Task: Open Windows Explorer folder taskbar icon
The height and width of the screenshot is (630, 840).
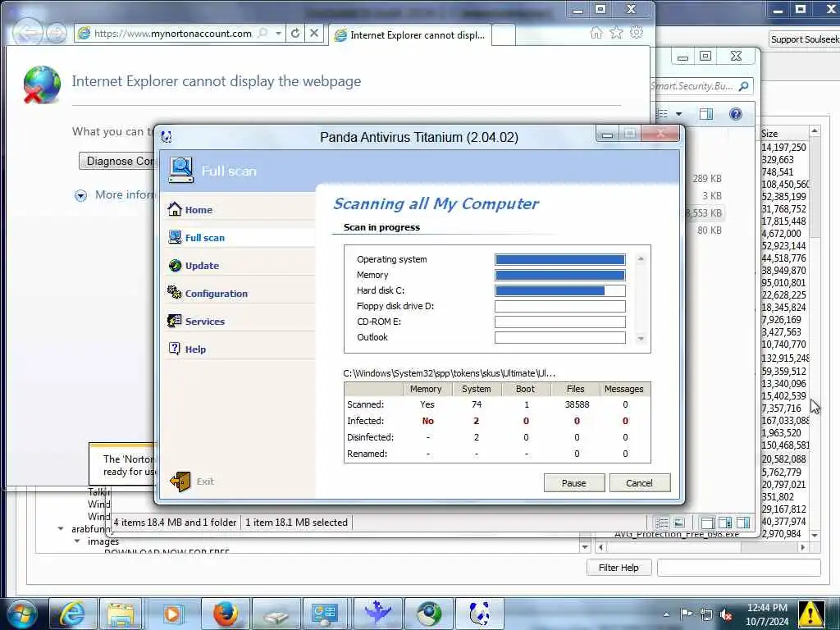Action: tap(121, 614)
